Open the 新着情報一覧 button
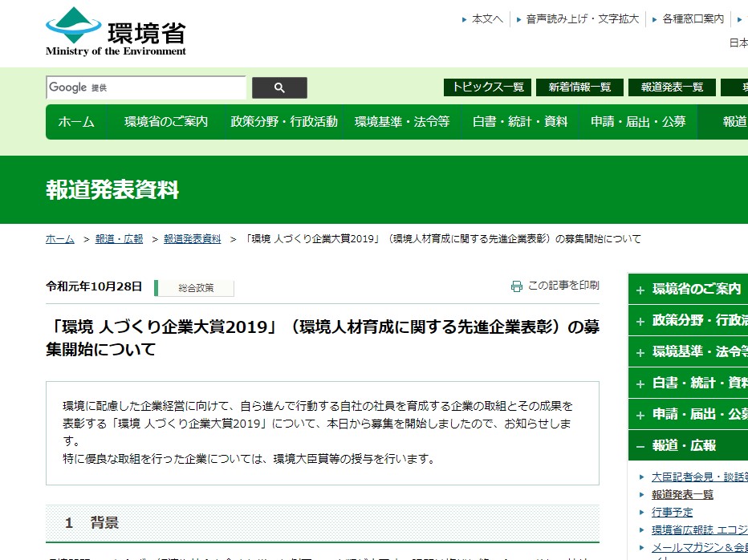 point(579,87)
